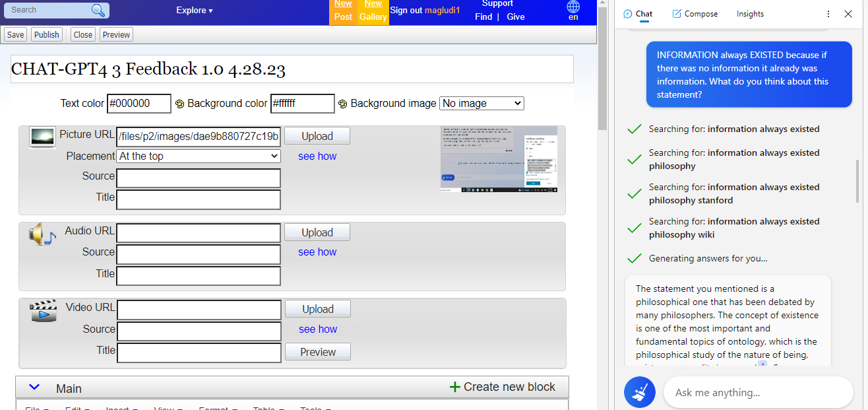
Task: Open the picture Placement dropdown
Action: tap(199, 156)
